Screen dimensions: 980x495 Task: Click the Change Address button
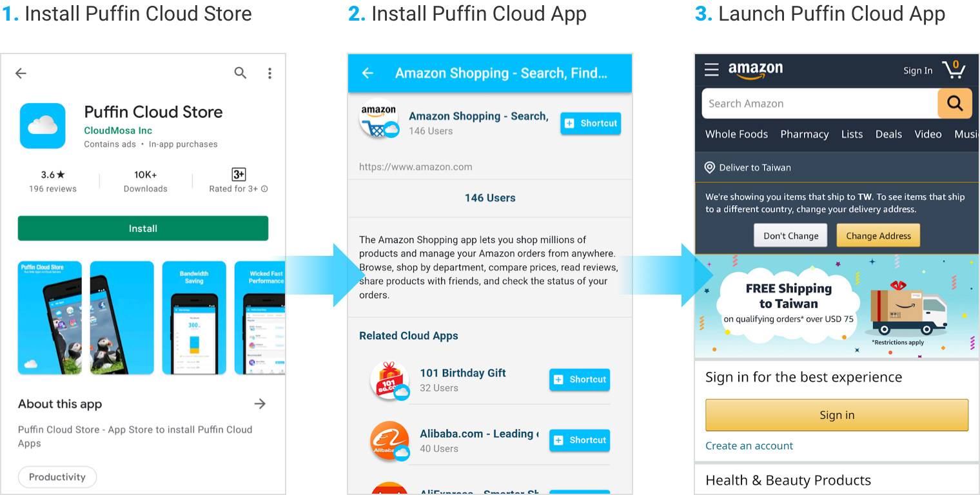pos(877,236)
